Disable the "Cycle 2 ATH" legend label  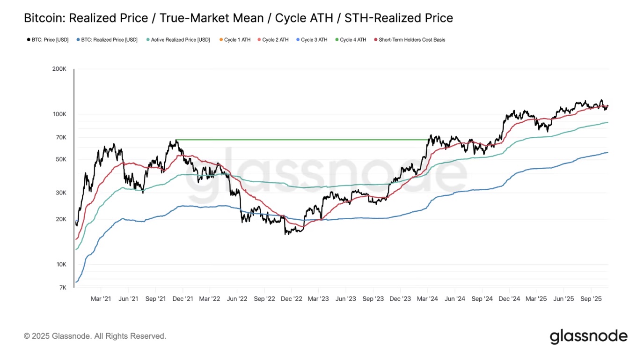pyautogui.click(x=275, y=40)
